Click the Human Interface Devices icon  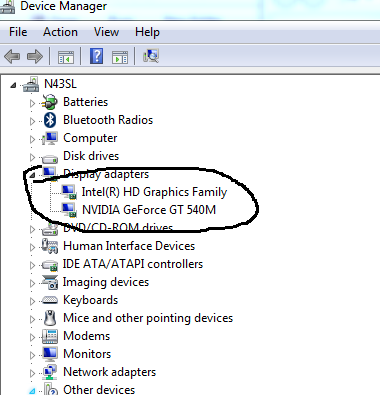tap(50, 246)
